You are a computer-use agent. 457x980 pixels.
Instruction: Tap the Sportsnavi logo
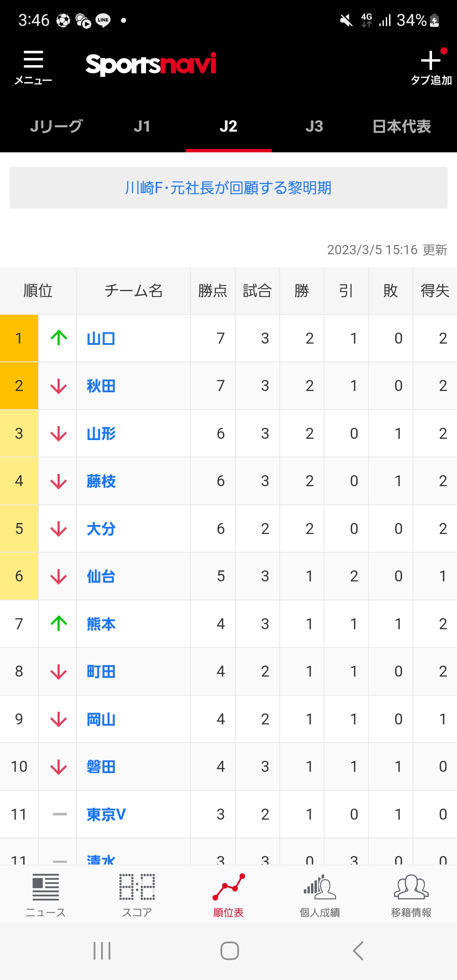click(x=151, y=64)
